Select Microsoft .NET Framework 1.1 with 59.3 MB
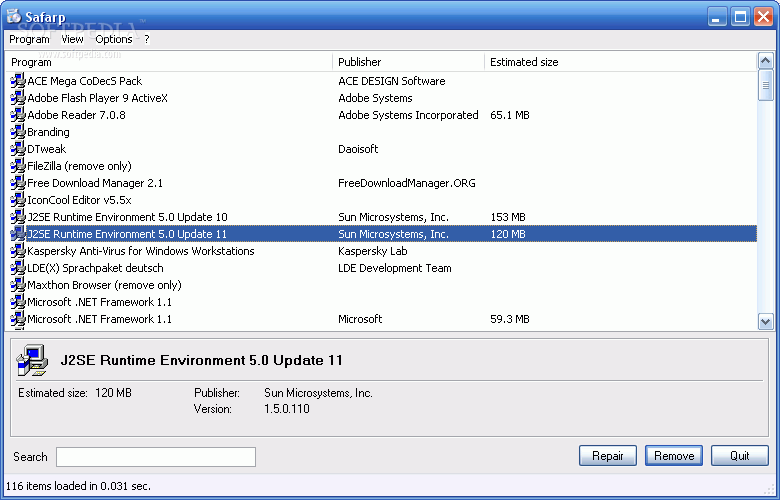 pyautogui.click(x=99, y=319)
